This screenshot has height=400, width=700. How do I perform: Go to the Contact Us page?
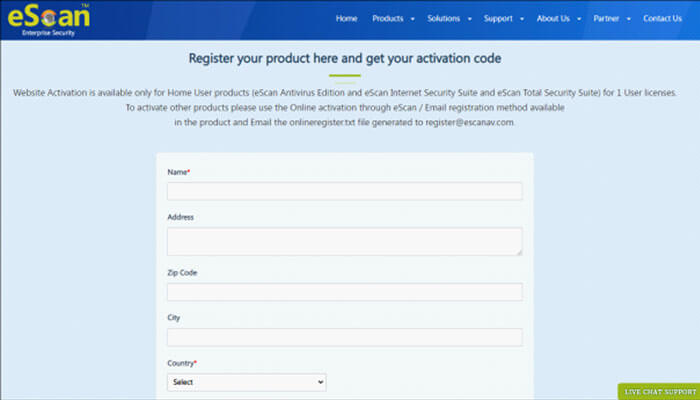point(662,18)
